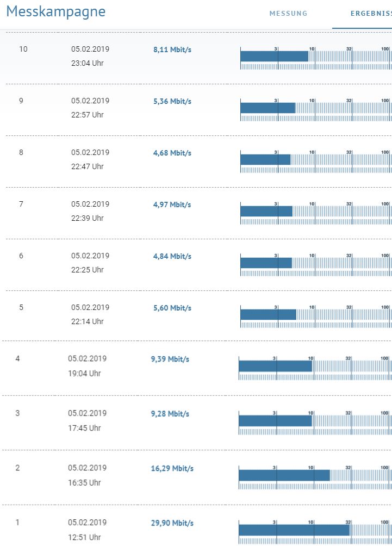This screenshot has width=392, height=546.
Task: Click the 17:45 Uhr timestamp
Action: point(84,428)
